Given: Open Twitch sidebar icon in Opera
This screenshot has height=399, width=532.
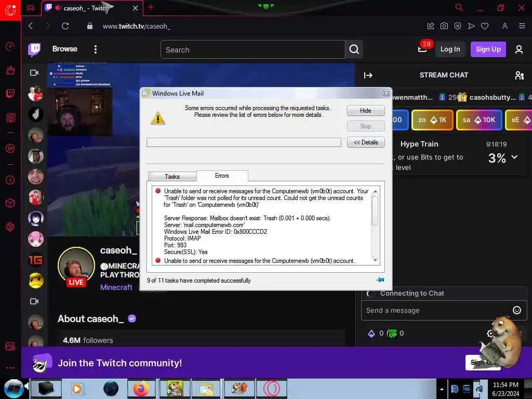Looking at the screenshot, I should pyautogui.click(x=10, y=94).
